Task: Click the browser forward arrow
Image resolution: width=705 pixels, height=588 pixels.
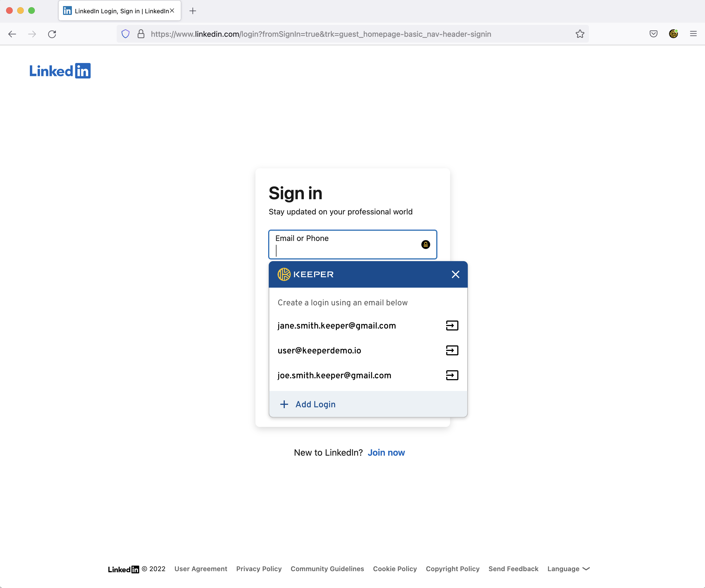Action: pyautogui.click(x=32, y=34)
